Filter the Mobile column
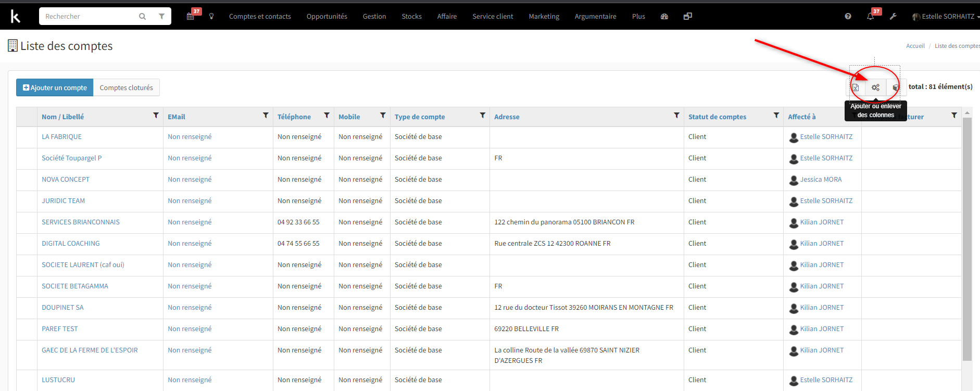Viewport: 980px width, 391px height. click(x=383, y=116)
